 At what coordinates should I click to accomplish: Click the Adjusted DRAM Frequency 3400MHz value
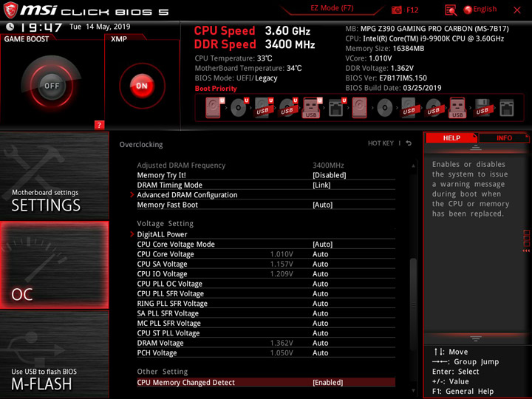click(x=328, y=166)
